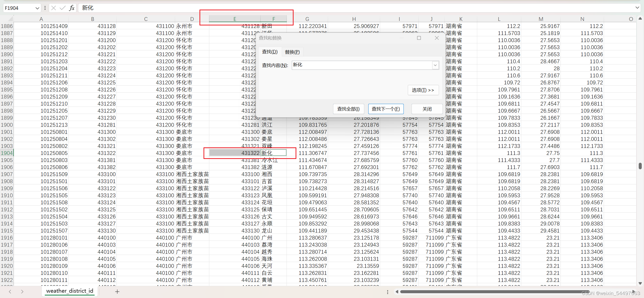Click the 查找下一个 find next button

[386, 109]
